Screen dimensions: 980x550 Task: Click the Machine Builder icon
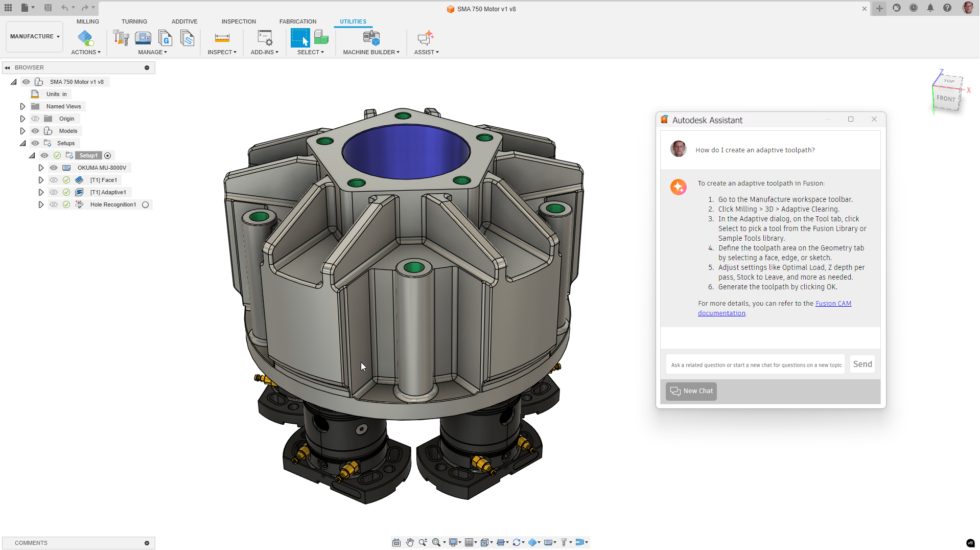tap(371, 38)
